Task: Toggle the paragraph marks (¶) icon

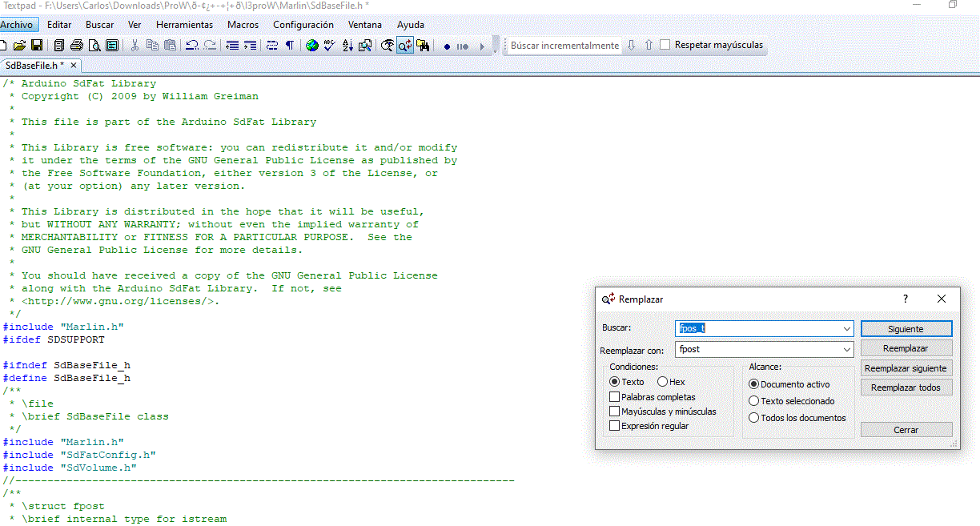Action: point(289,46)
